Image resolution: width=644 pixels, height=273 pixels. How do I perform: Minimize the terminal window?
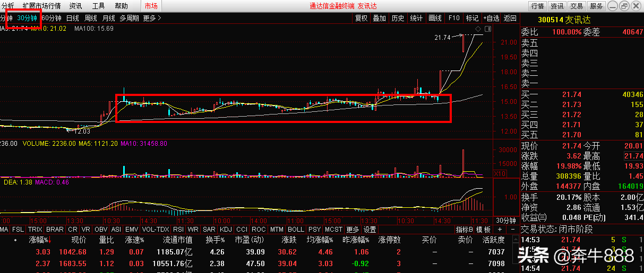tap(612, 6)
